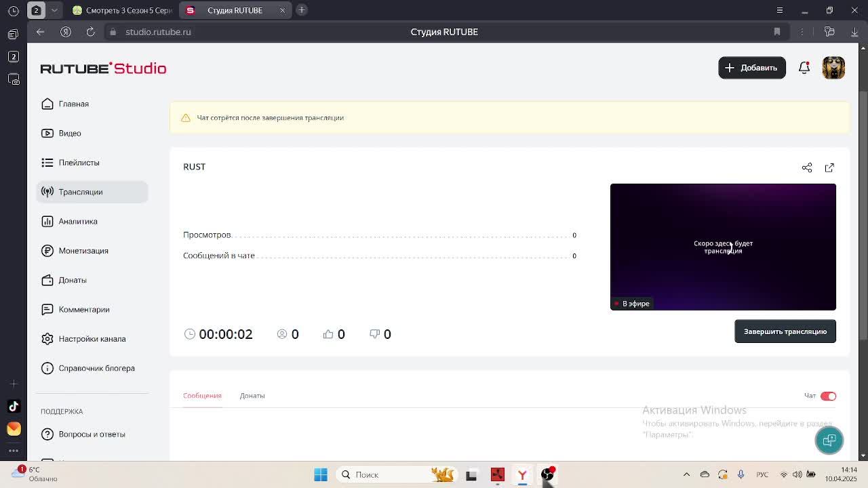Click the RUTUBE Studio logo

pyautogui.click(x=103, y=68)
